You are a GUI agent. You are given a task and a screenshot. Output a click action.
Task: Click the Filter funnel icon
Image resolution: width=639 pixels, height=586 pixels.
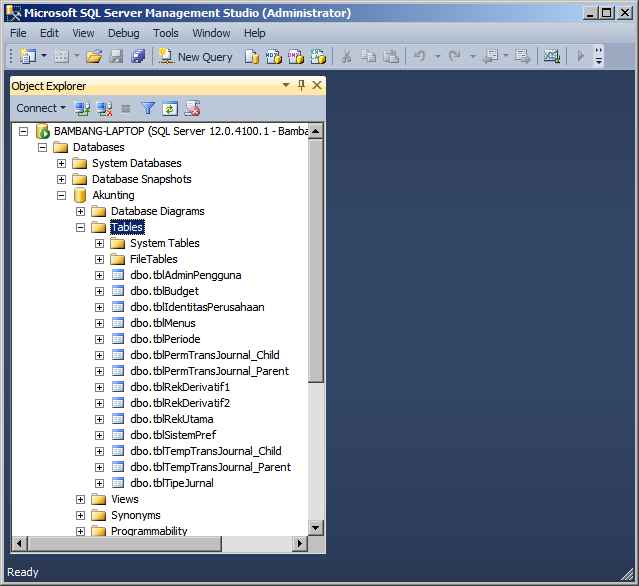click(148, 108)
